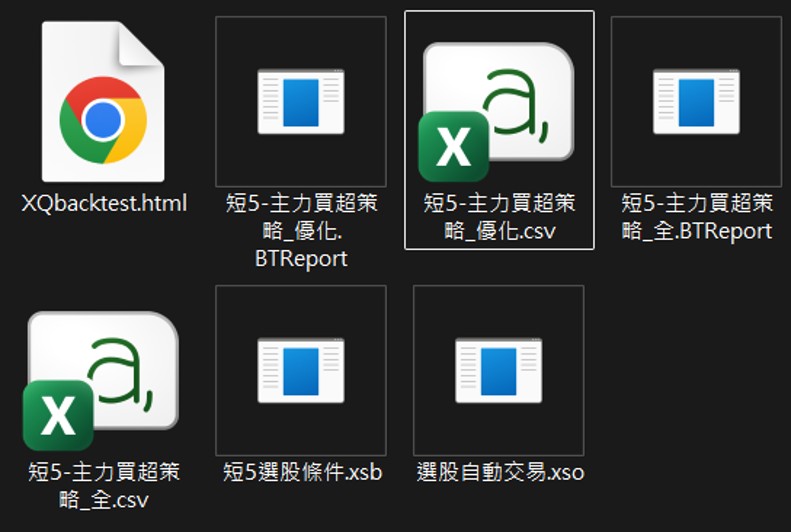Click the 短5-主力買超策略_全.BTReport filename text

(x=696, y=217)
